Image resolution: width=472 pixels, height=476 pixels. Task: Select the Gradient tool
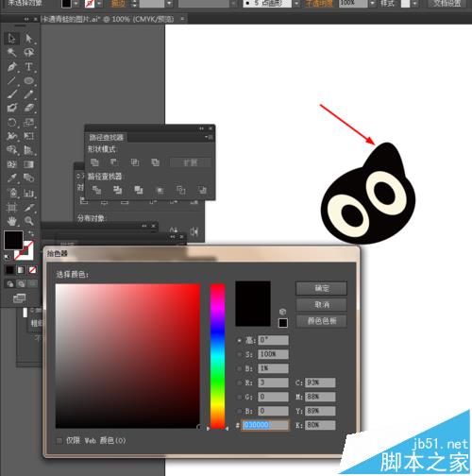[x=28, y=164]
